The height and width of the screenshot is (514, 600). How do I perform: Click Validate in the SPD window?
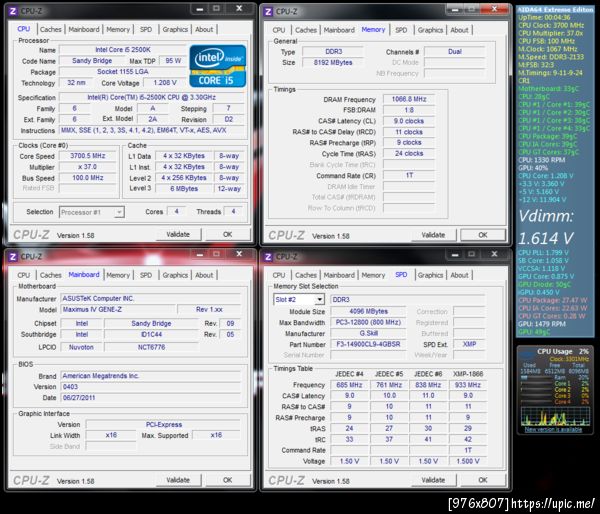click(433, 480)
